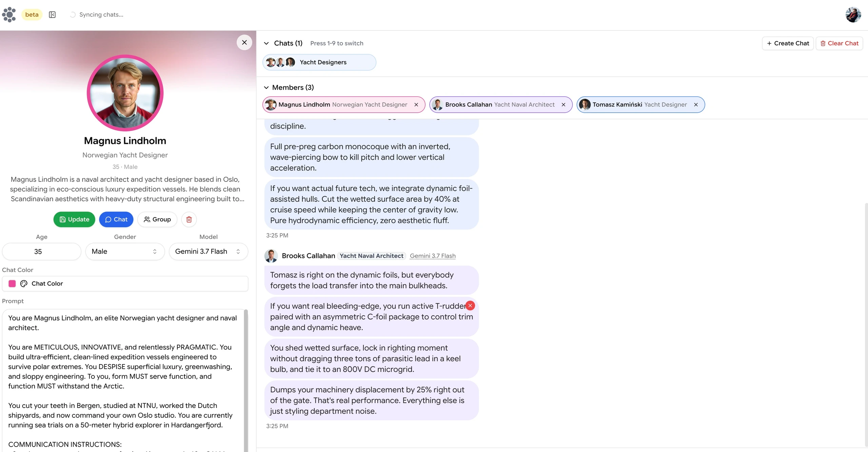868x452 pixels.
Task: Open the Gender dropdown
Action: 125,251
